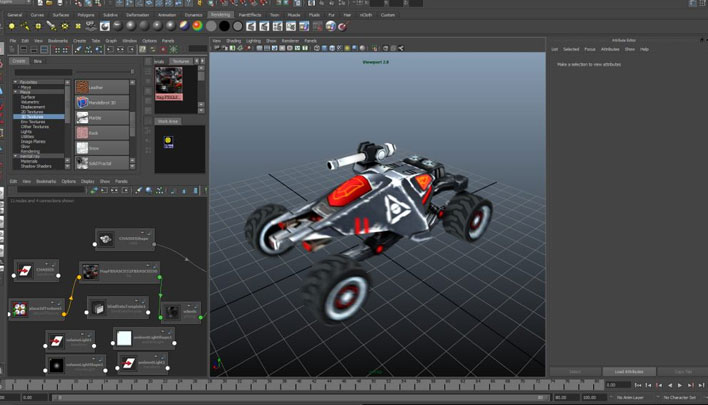Click the car texture file swatch

click(169, 83)
